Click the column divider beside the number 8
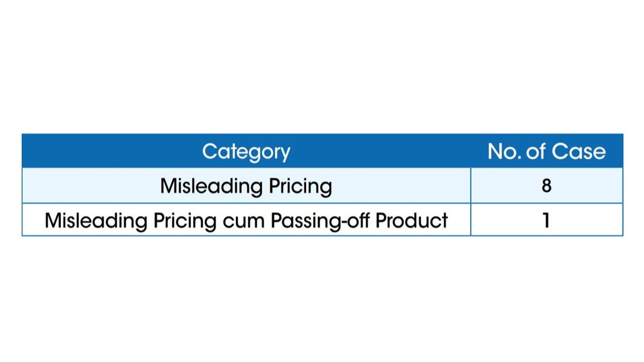 471,186
